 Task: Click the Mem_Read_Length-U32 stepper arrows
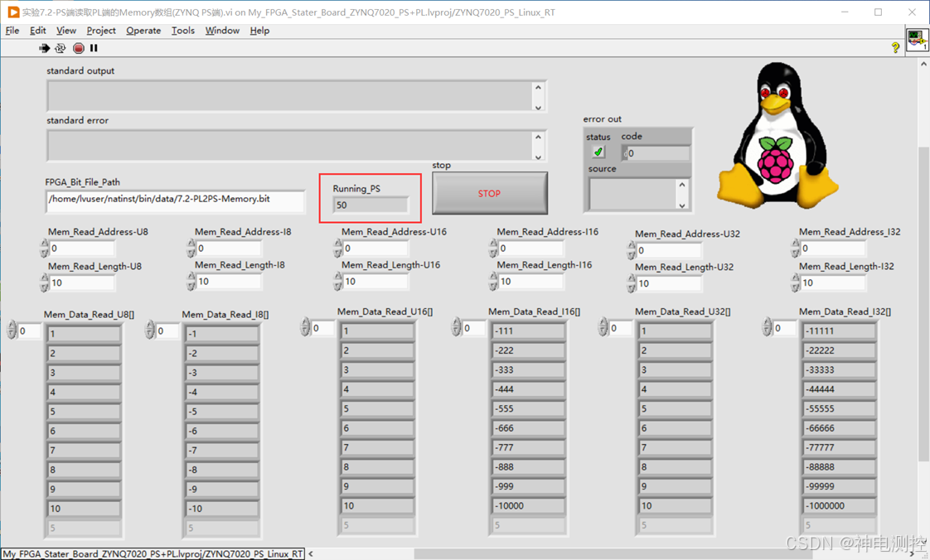coord(632,283)
